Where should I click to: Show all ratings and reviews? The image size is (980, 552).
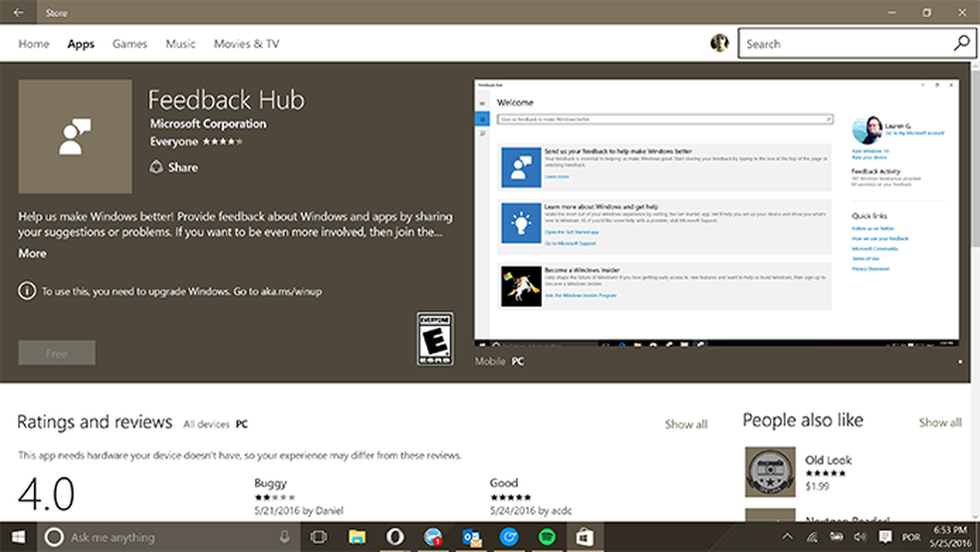click(686, 424)
